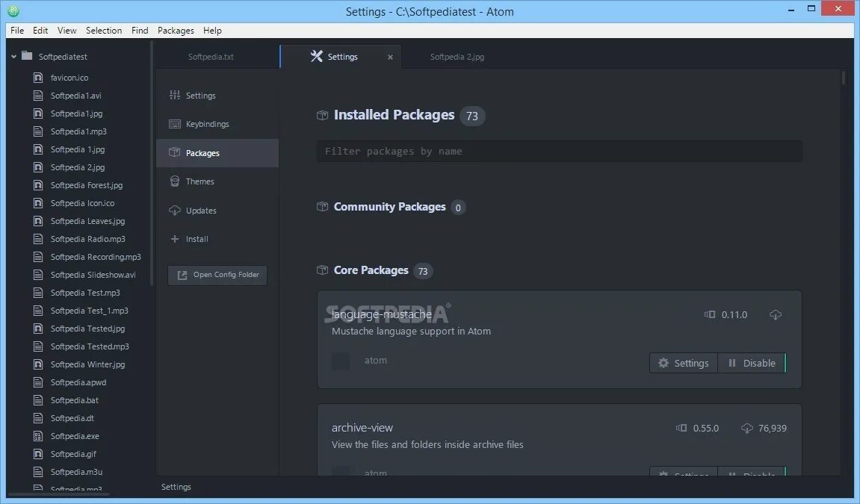Click the Softpedia1.mp3 file icon
860x504 pixels.
pos(38,131)
